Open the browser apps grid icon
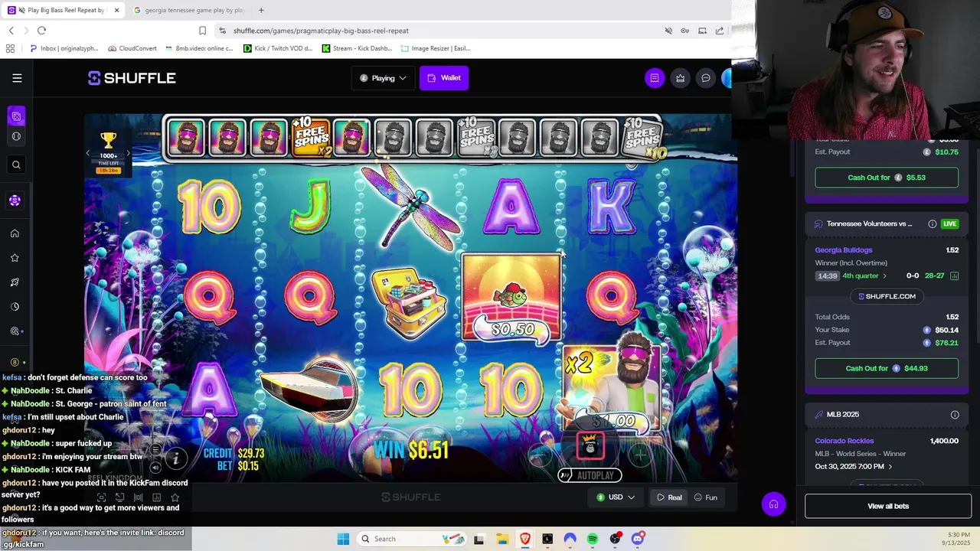Screen dimensions: 980x551 coord(10,48)
